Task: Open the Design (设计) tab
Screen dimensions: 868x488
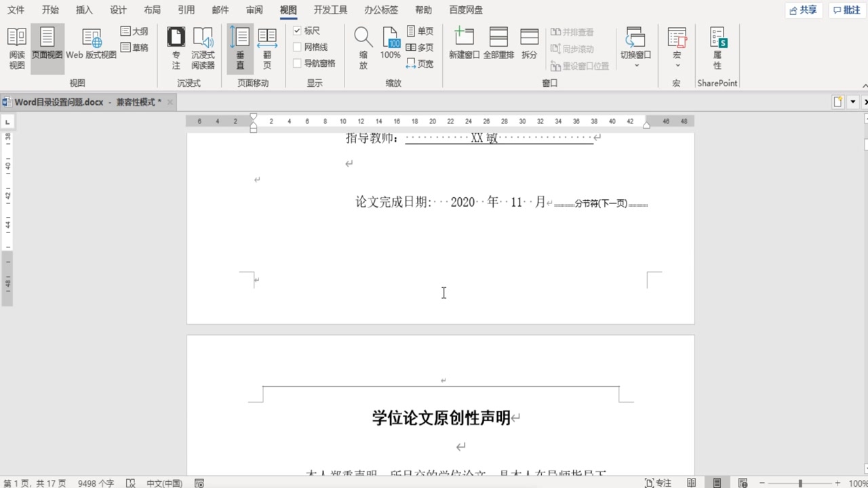Action: [x=118, y=10]
